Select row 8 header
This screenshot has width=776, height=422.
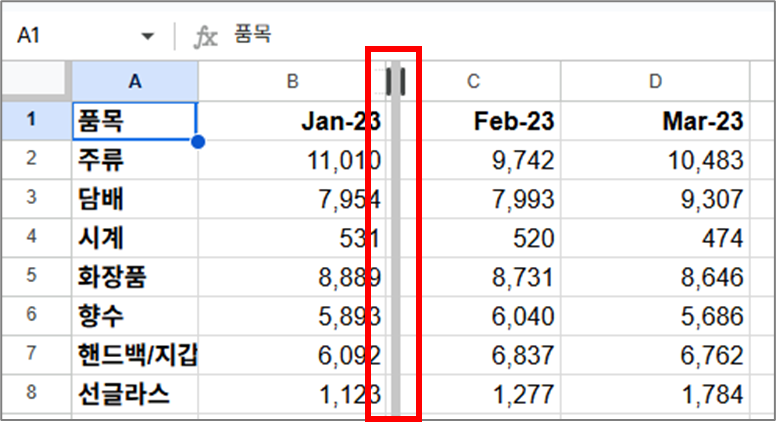[x=37, y=394]
